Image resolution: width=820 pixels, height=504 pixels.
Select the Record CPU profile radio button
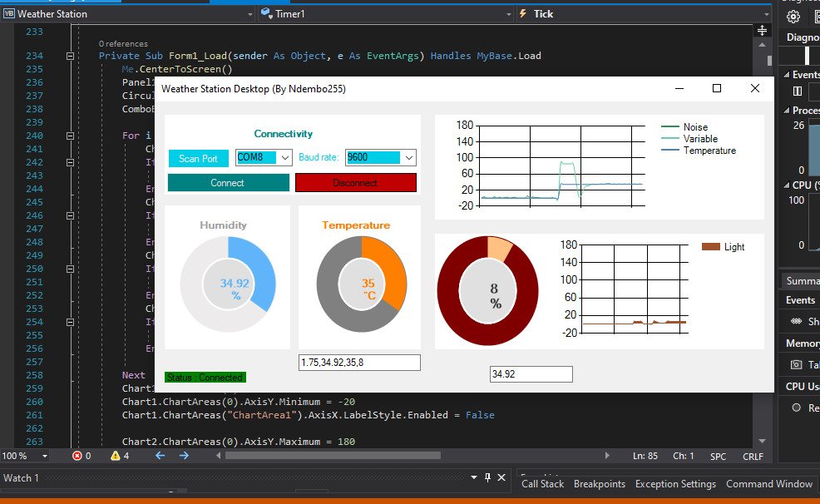click(x=796, y=408)
